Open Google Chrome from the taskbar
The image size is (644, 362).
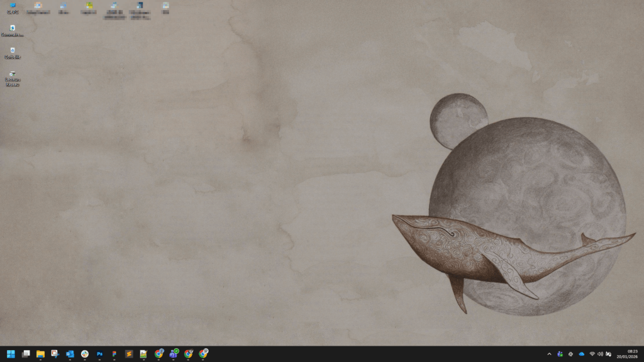tap(158, 355)
